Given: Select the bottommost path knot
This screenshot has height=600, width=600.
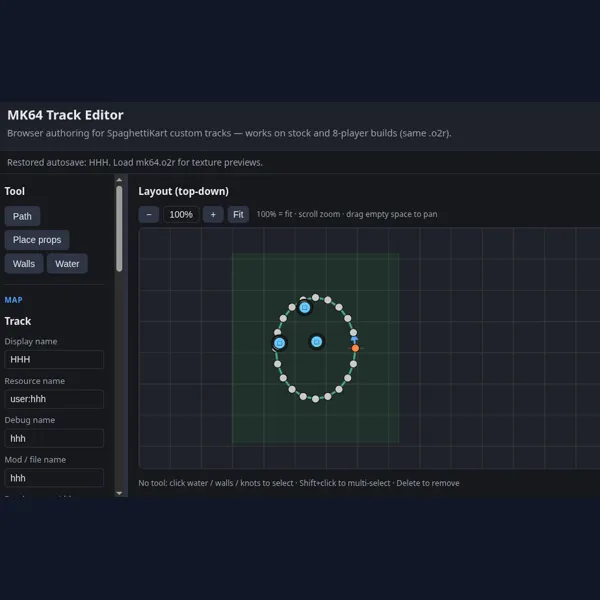Looking at the screenshot, I should [x=315, y=399].
